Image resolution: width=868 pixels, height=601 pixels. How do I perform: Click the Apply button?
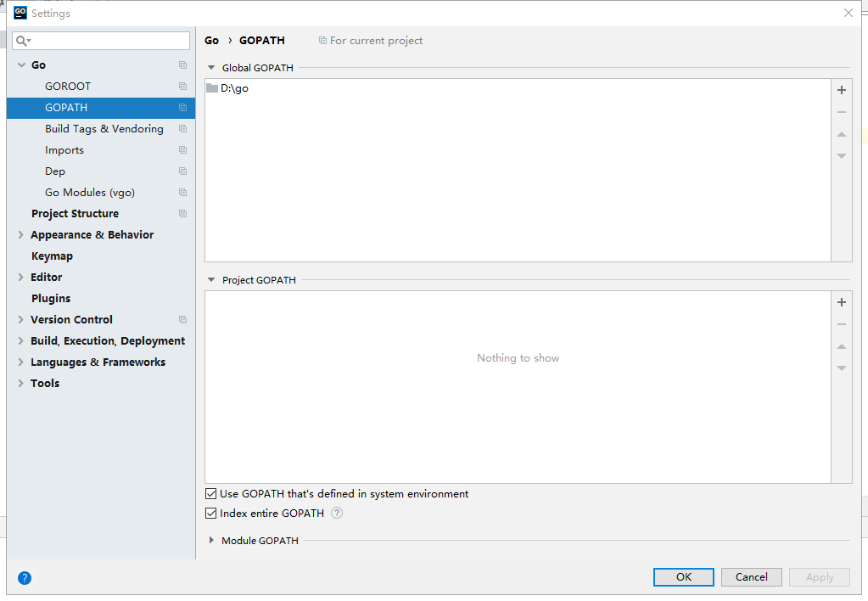click(820, 576)
